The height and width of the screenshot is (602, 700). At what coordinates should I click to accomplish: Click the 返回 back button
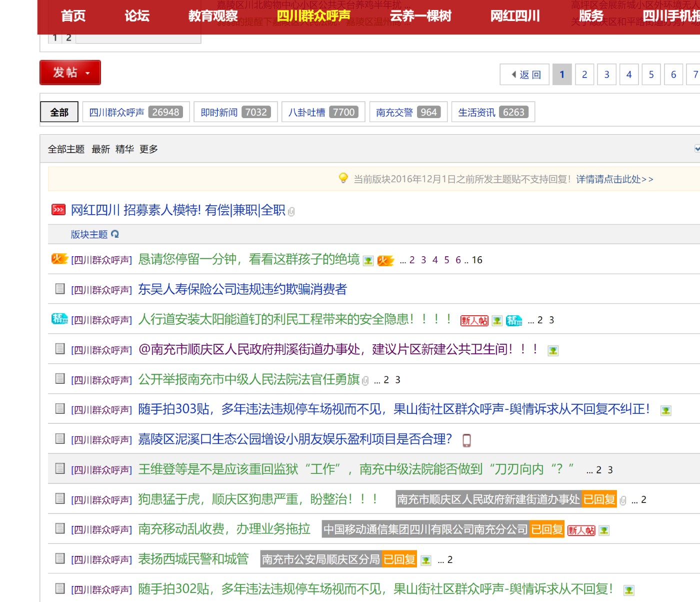(x=524, y=75)
